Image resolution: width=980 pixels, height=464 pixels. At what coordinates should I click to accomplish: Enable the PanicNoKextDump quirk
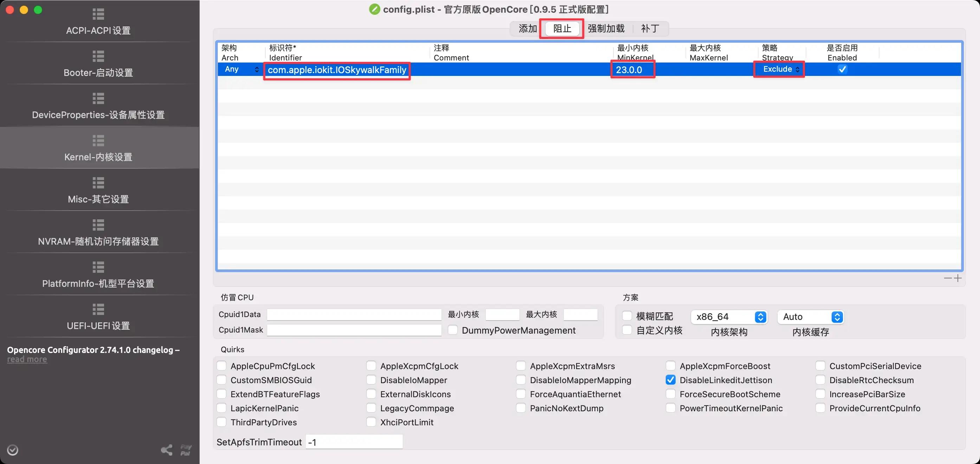[x=521, y=408]
